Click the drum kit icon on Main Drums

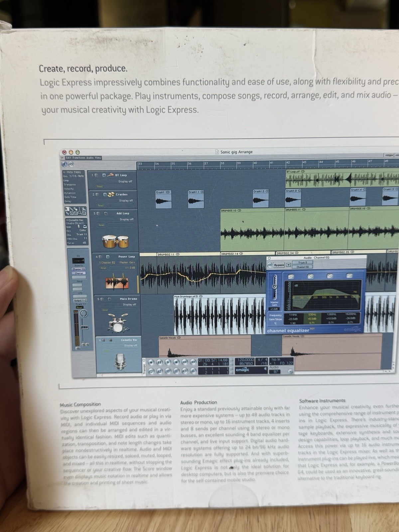118,323
